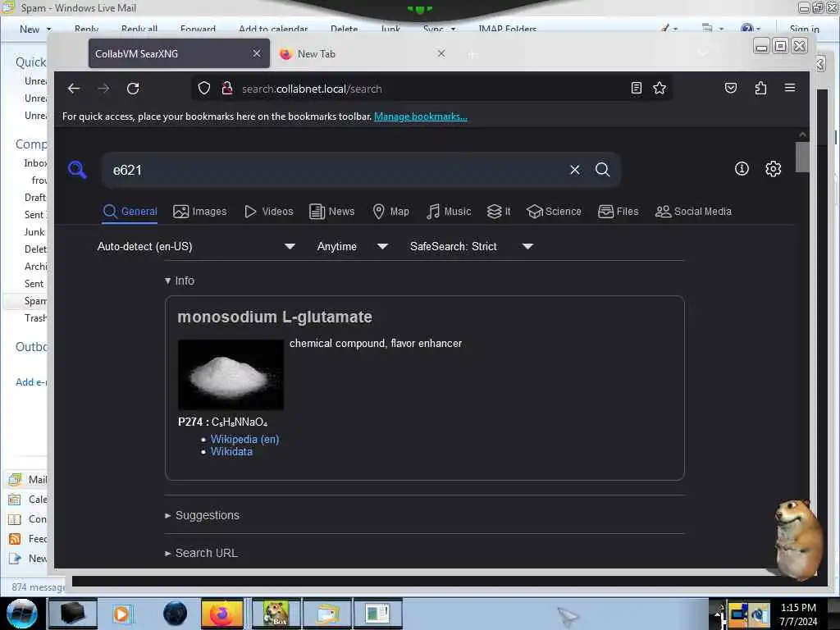Open SearXNG preferences gear icon

click(773, 169)
